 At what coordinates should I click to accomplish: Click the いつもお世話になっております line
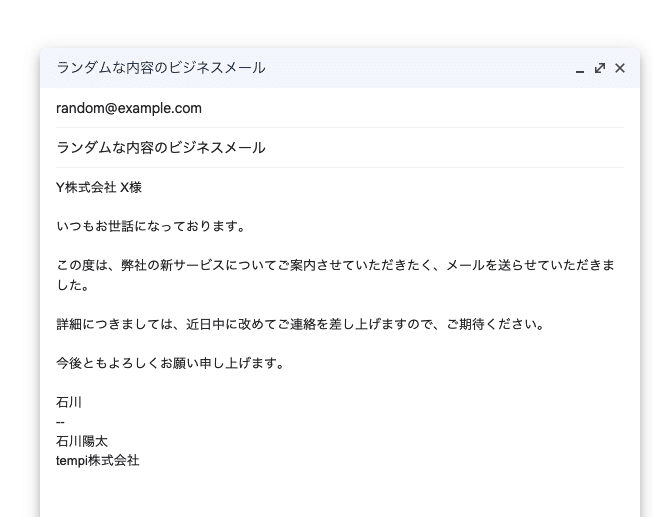(x=151, y=226)
